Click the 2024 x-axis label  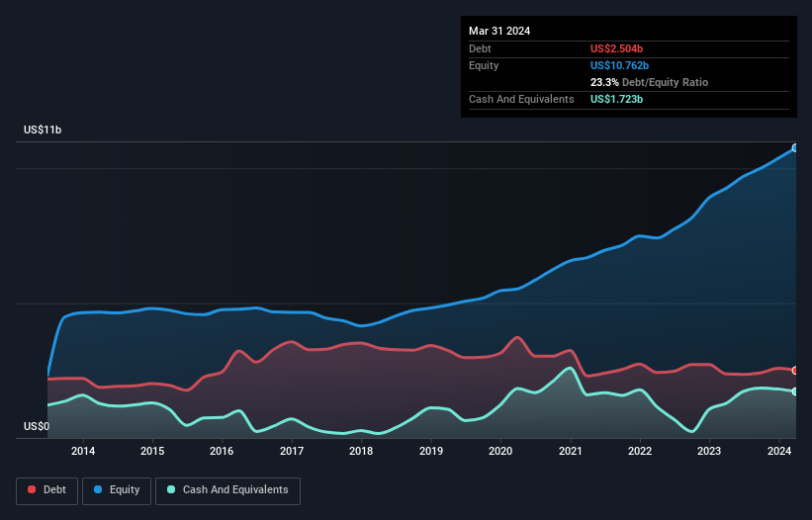click(778, 451)
